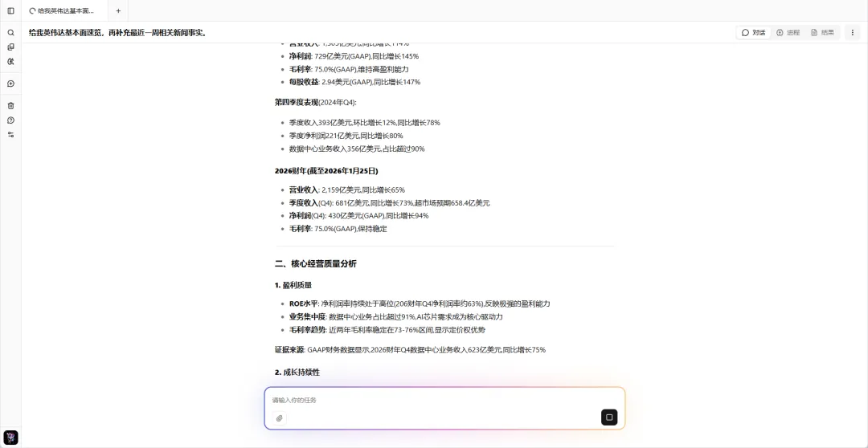
Task: Open the search icon in sidebar
Action: 10,33
